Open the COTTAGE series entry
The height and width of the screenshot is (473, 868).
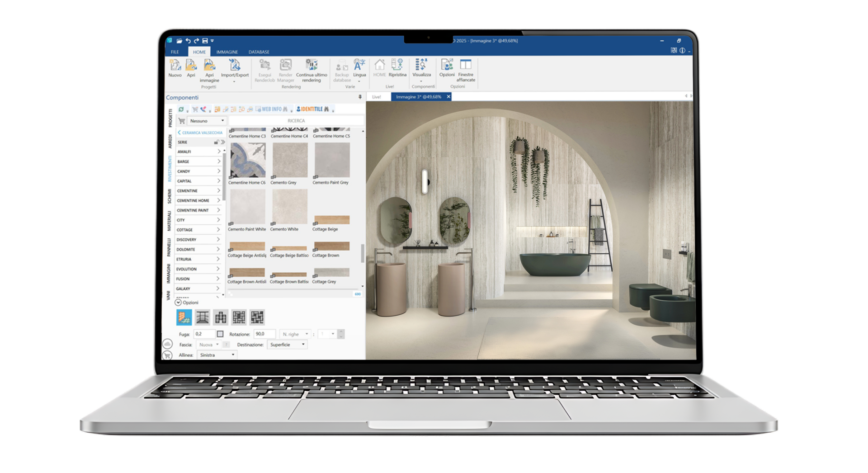click(x=198, y=230)
